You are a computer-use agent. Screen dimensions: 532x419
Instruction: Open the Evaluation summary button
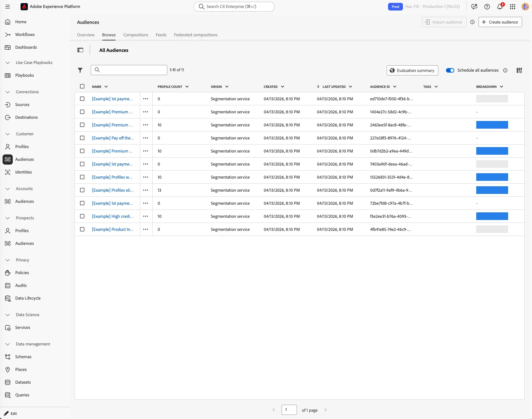click(x=413, y=70)
